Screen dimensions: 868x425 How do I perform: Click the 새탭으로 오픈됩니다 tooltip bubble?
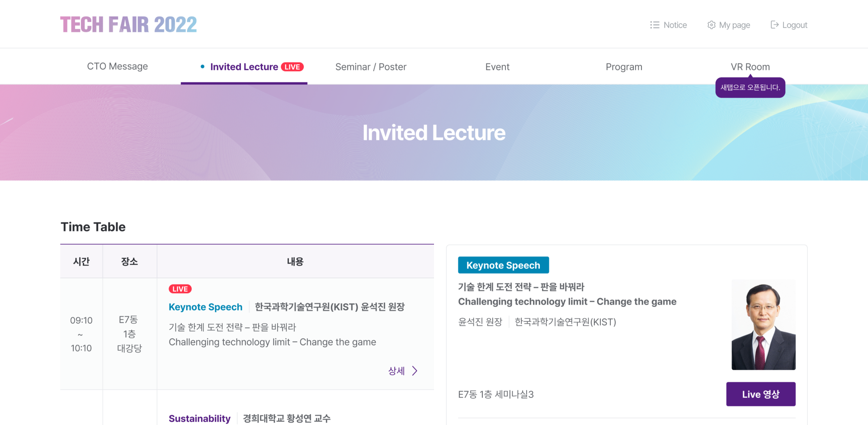pyautogui.click(x=750, y=87)
